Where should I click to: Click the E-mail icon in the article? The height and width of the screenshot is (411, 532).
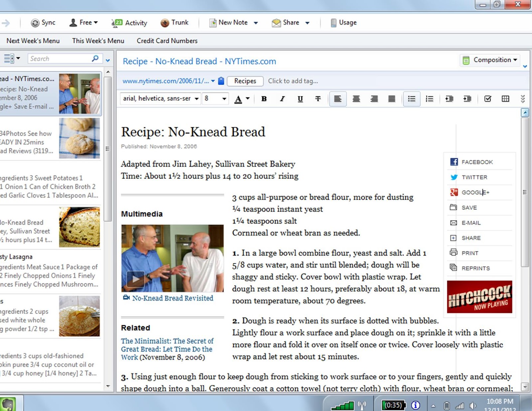coord(454,223)
